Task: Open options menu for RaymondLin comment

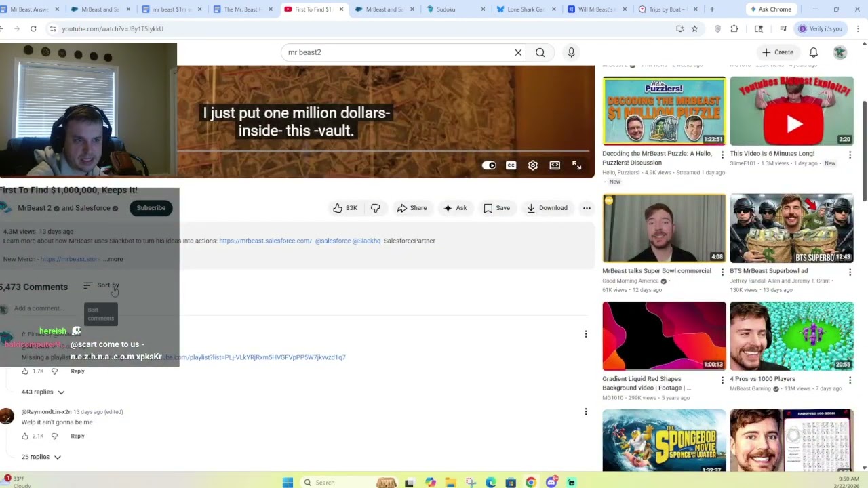Action: pos(586,411)
